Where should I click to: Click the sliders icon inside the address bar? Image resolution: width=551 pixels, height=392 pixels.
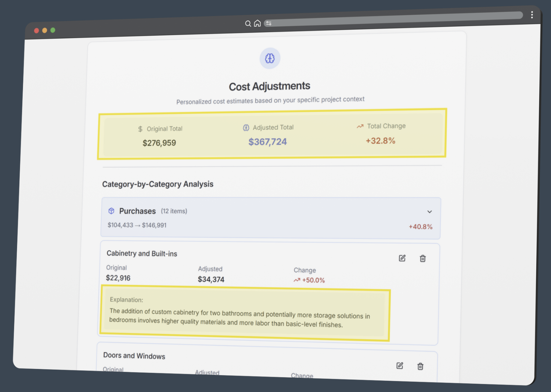coord(269,23)
